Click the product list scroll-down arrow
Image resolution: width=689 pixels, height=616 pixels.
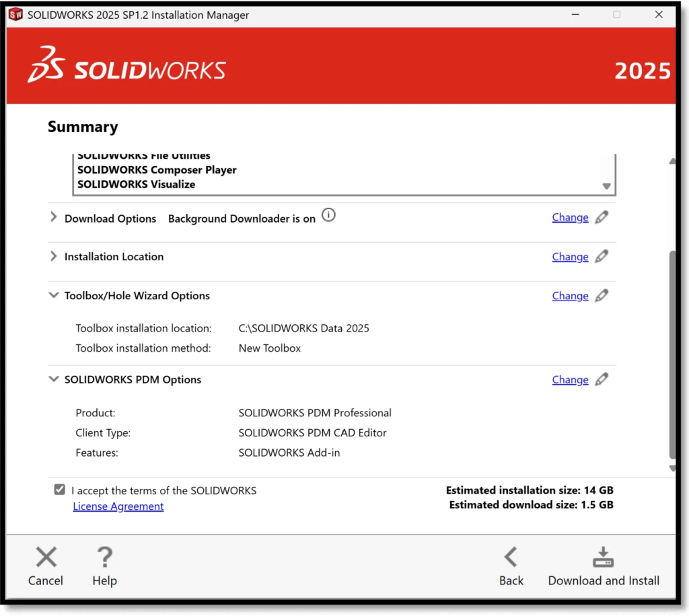tap(606, 186)
